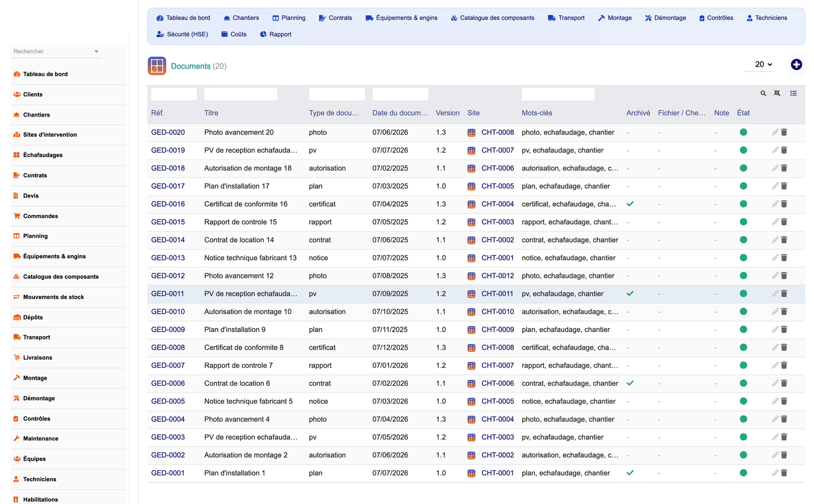This screenshot has width=814, height=504.
Task: Click the green status dot for GED-0001
Action: (743, 473)
